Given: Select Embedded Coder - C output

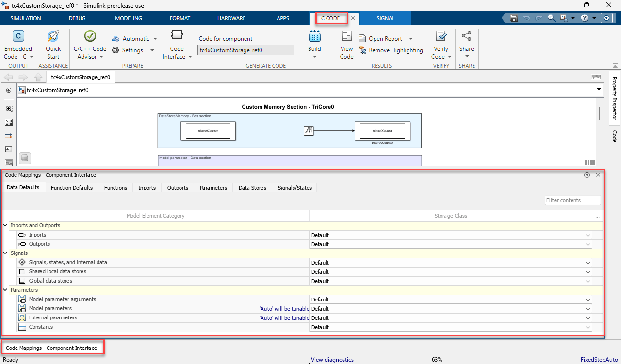Looking at the screenshot, I should (18, 44).
